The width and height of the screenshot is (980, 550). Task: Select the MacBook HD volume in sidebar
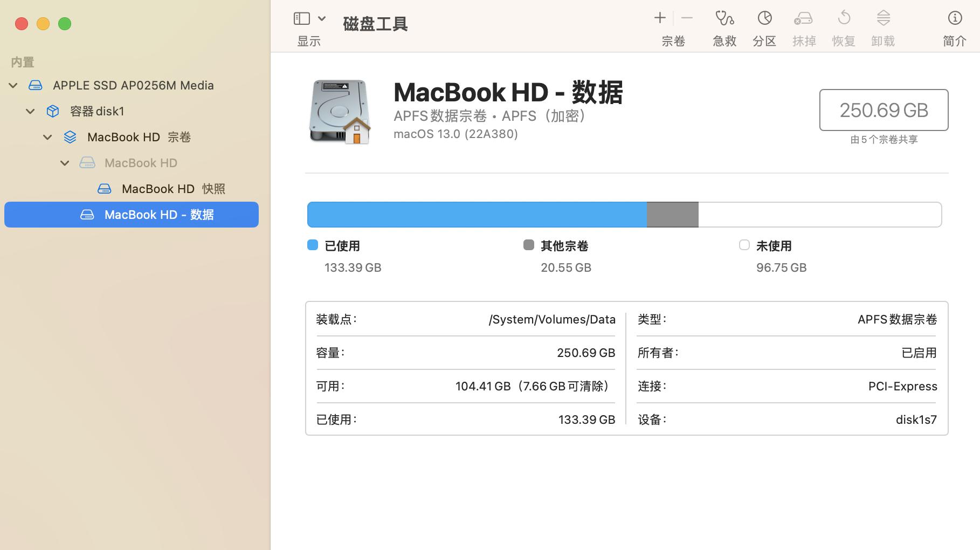point(141,162)
